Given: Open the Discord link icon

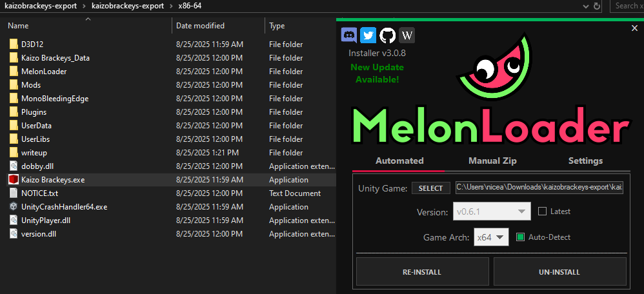Looking at the screenshot, I should pos(349,35).
